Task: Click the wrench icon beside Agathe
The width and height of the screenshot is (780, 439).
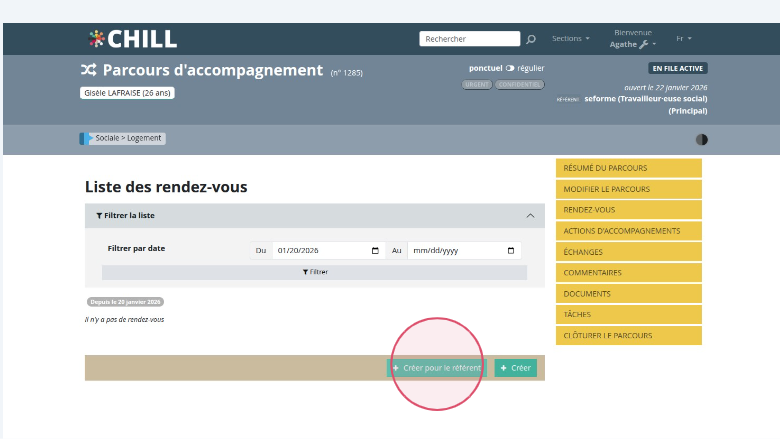Action: pos(644,45)
